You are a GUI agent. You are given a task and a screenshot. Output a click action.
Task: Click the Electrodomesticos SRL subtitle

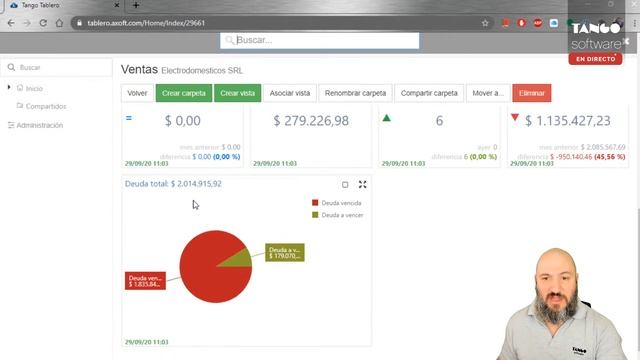(202, 71)
